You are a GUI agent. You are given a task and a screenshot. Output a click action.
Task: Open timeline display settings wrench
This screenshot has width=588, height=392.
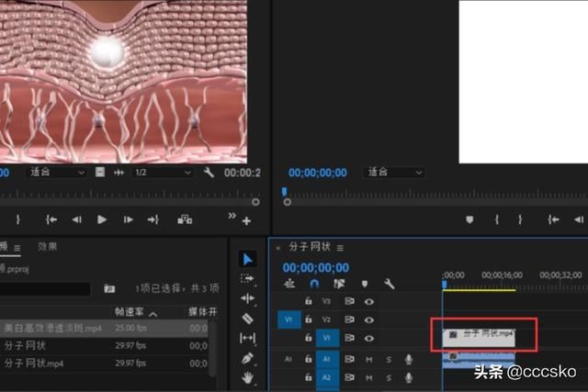(x=390, y=285)
